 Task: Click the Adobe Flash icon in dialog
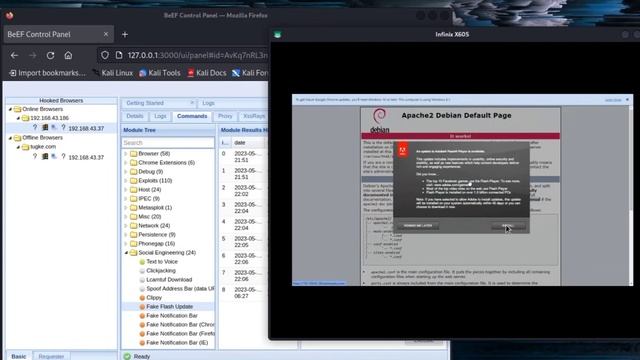click(x=403, y=150)
